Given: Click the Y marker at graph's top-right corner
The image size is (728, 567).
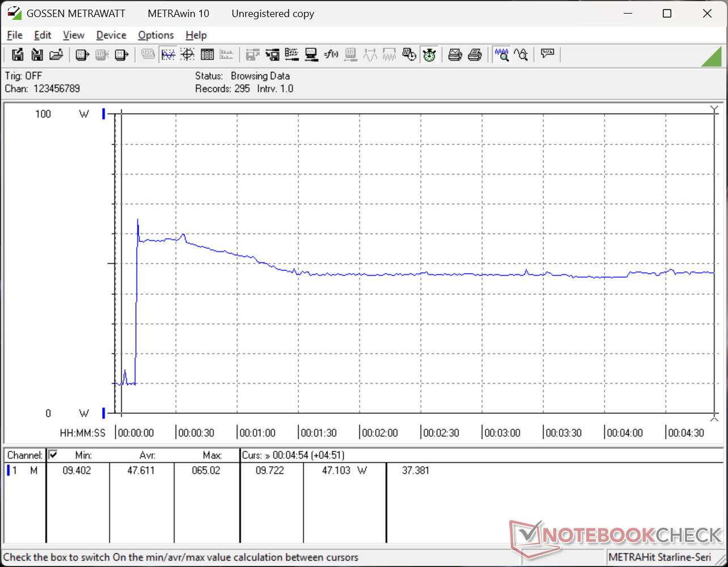Looking at the screenshot, I should pos(714,109).
